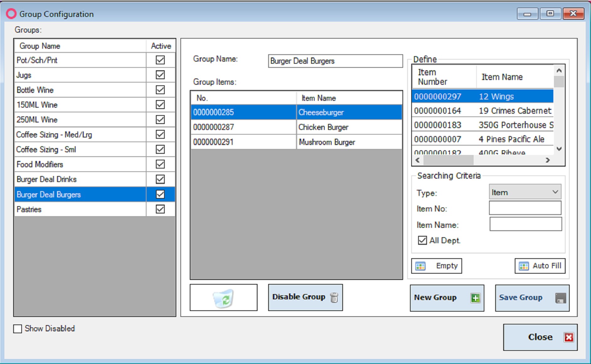Viewport: 591px width, 364px height.
Task: Click the grid icon on Auto Fill button
Action: pos(524,266)
